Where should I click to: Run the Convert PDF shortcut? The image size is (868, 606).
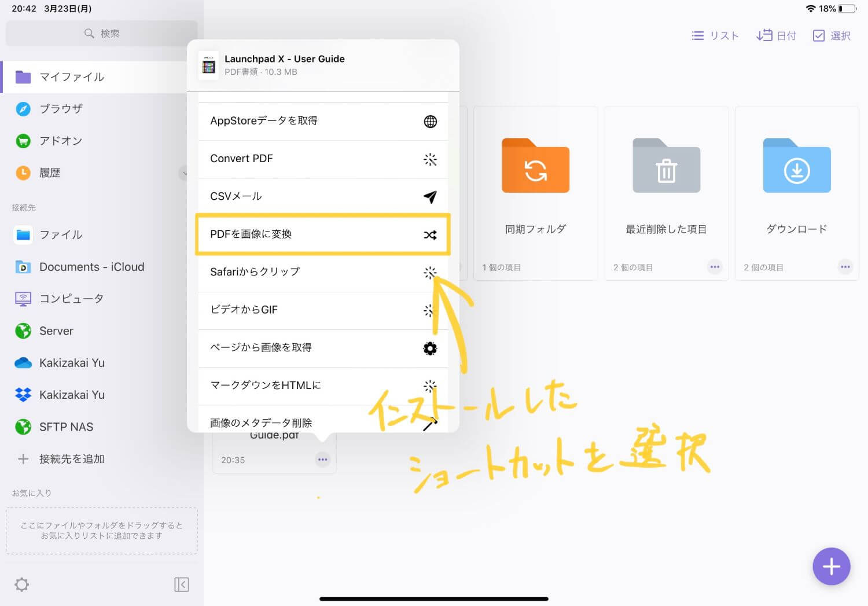[x=323, y=159]
